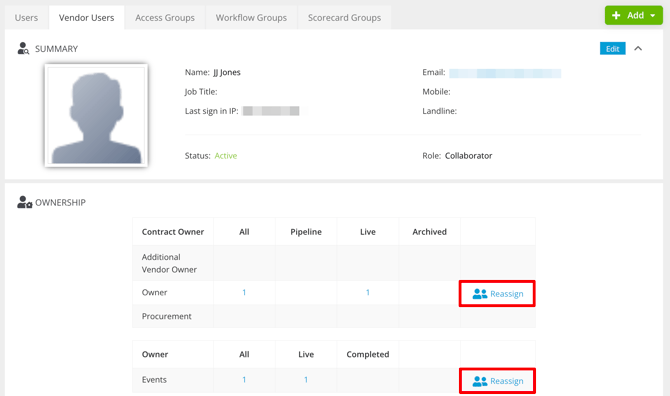Select the Vendor Users tab

(x=87, y=18)
